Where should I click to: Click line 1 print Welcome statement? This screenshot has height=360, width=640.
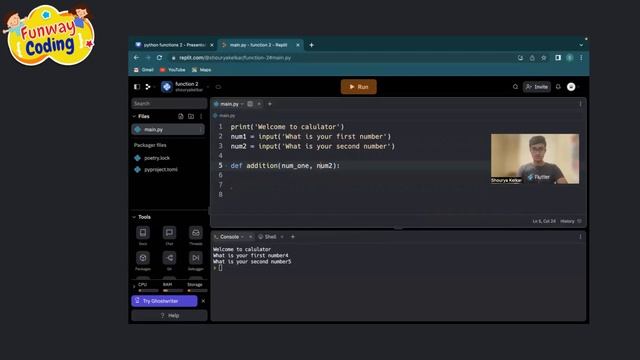pyautogui.click(x=287, y=127)
